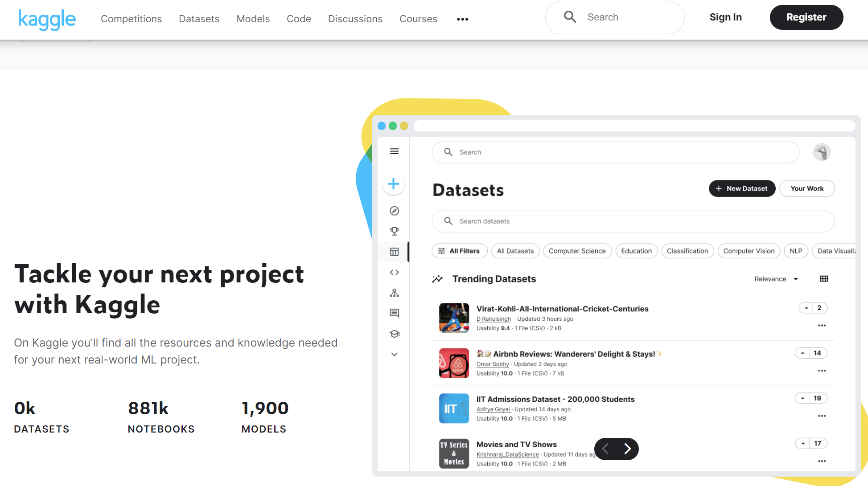The width and height of the screenshot is (868, 486).
Task: Click the Register button
Action: pyautogui.click(x=806, y=17)
